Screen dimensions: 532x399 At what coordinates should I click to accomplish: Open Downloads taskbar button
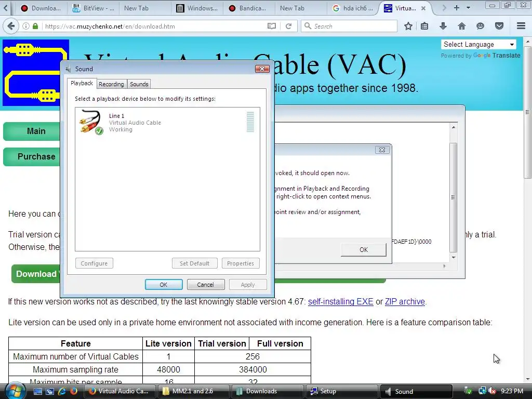pyautogui.click(x=268, y=391)
